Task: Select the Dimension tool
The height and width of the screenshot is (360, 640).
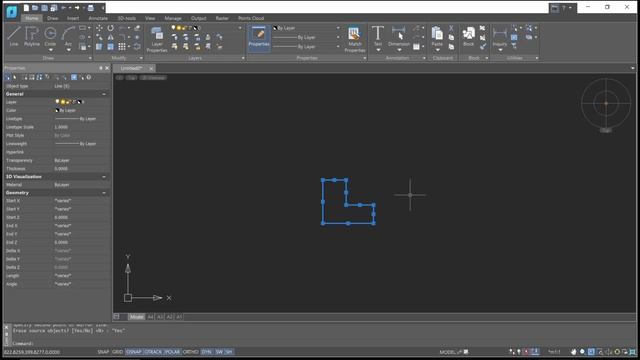Action: tap(398, 35)
